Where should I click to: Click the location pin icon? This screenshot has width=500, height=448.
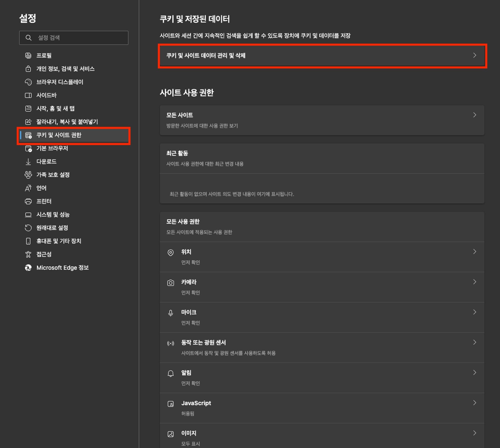tap(170, 252)
